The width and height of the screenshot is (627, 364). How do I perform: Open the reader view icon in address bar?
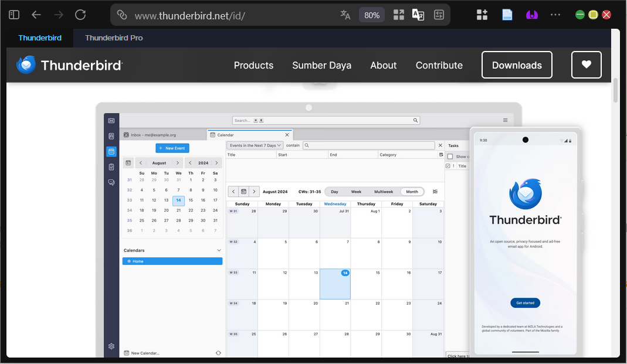click(x=439, y=15)
